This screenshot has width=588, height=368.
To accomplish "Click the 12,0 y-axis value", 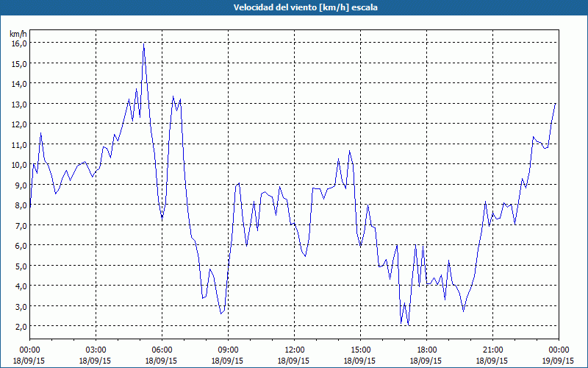I will point(19,124).
